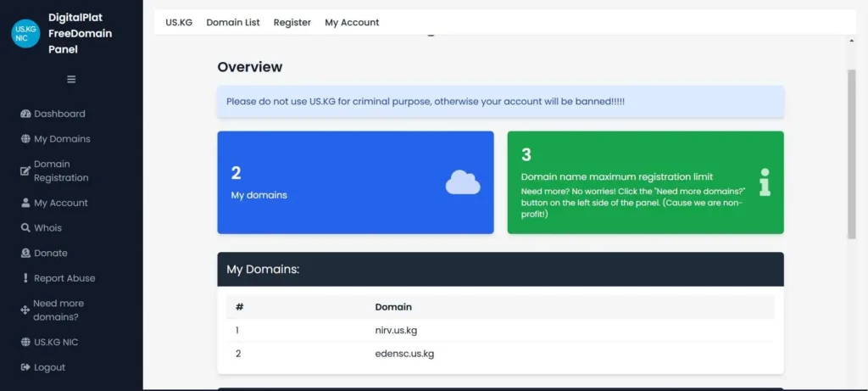The height and width of the screenshot is (391, 868).
Task: Click the Report Abuse exclamation icon
Action: pos(25,278)
